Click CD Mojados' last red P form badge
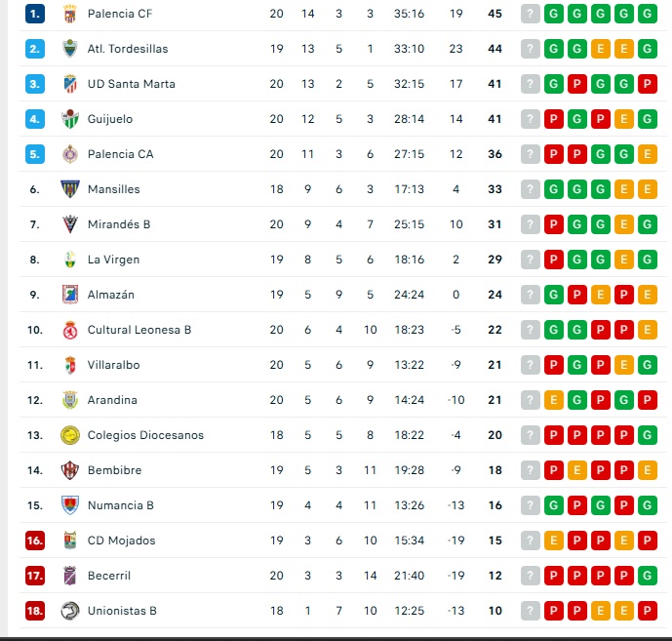 click(x=648, y=541)
